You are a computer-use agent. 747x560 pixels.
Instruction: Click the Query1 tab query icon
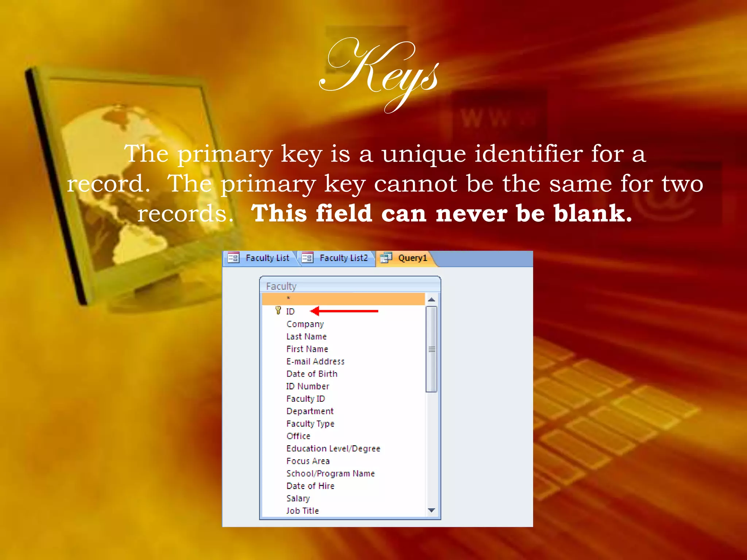click(x=386, y=258)
